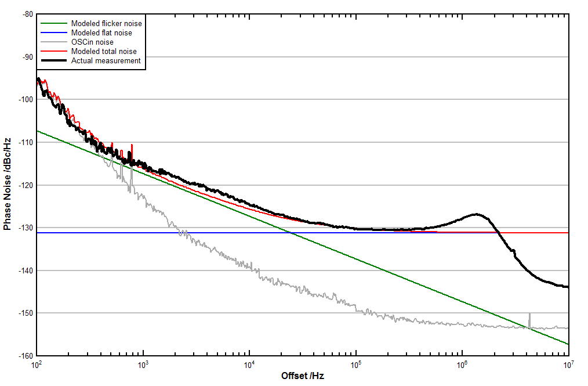This screenshot has height=386, width=588.
Task: Pick the "OSCin noise" legend entry text
Action: pos(92,42)
